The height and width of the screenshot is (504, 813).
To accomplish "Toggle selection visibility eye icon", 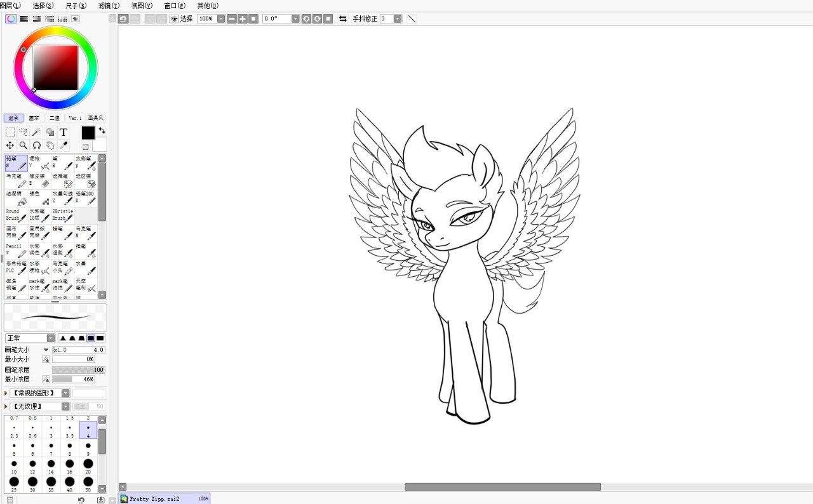I will (x=173, y=19).
